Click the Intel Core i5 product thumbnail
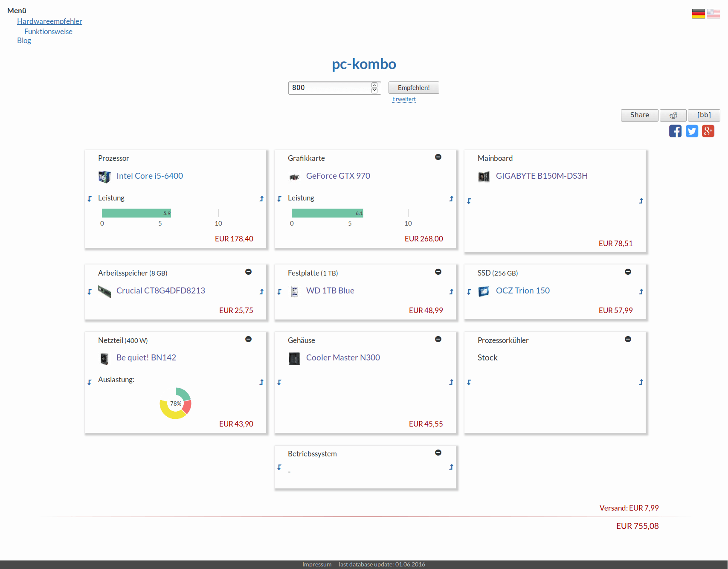This screenshot has width=728, height=569. pos(104,177)
